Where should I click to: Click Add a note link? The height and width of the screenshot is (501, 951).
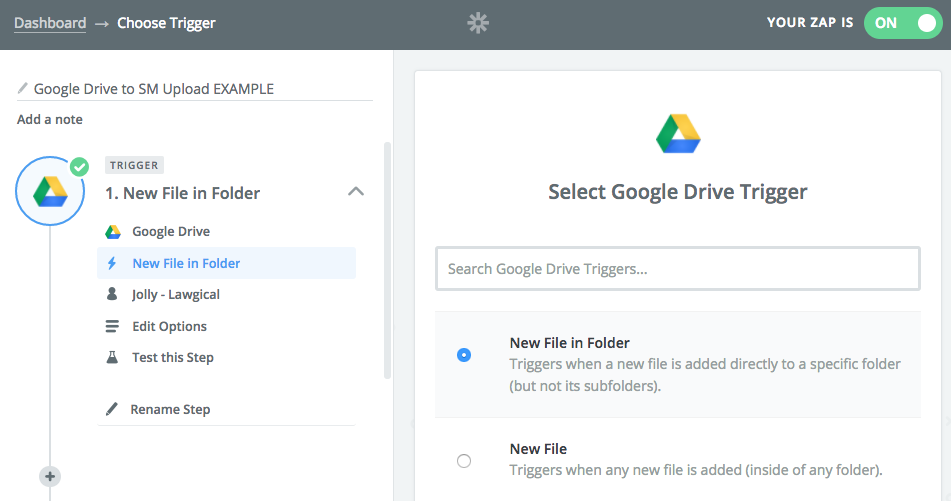pyautogui.click(x=50, y=120)
